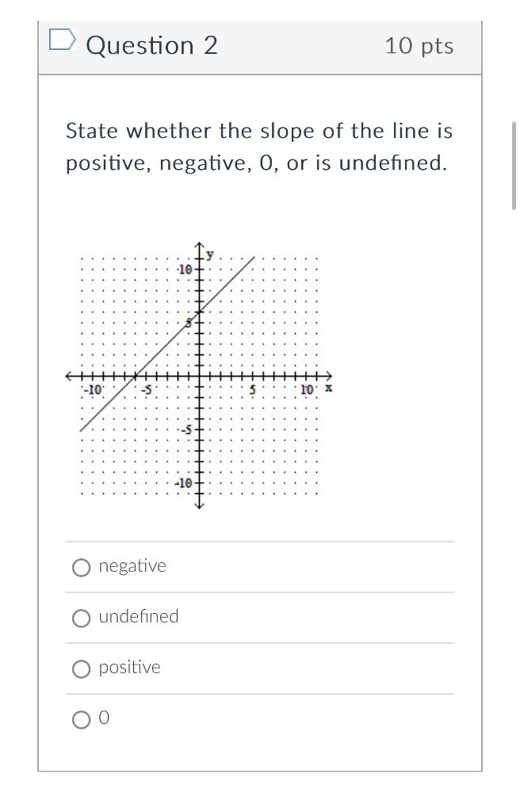Viewport: 520px width, 812px height.
Task: Select the positive answer option
Action: click(x=81, y=669)
